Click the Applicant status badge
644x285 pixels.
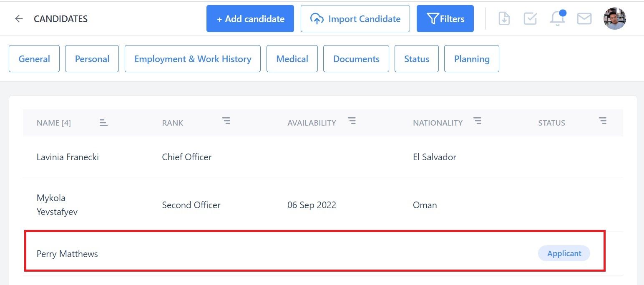click(564, 253)
